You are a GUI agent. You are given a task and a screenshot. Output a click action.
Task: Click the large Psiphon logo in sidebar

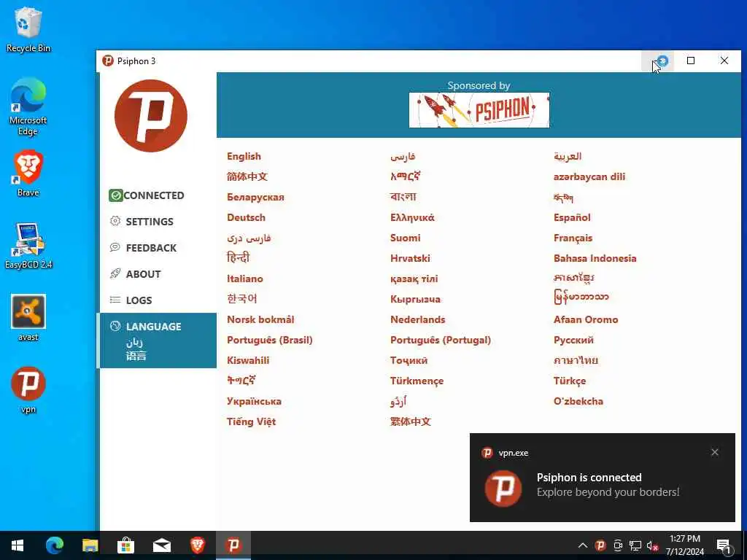click(150, 116)
